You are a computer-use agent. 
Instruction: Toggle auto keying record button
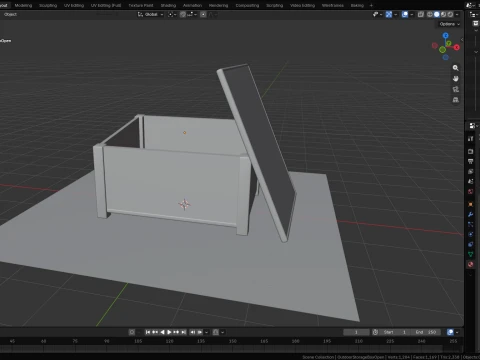132,332
